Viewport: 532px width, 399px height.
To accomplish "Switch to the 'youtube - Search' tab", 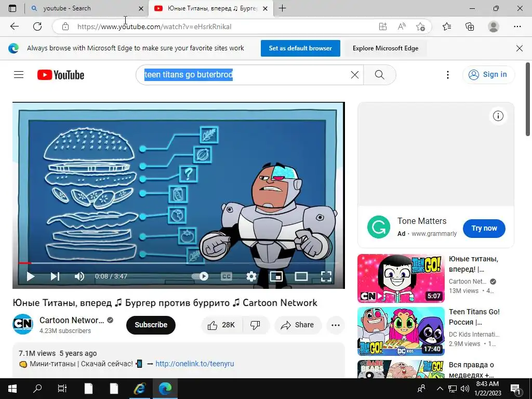I will pos(87,8).
